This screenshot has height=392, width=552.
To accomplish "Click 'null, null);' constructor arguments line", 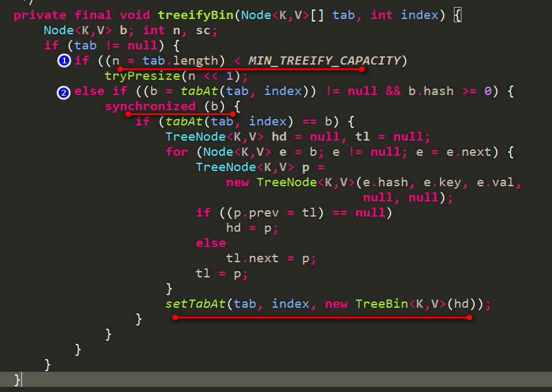I will (408, 198).
